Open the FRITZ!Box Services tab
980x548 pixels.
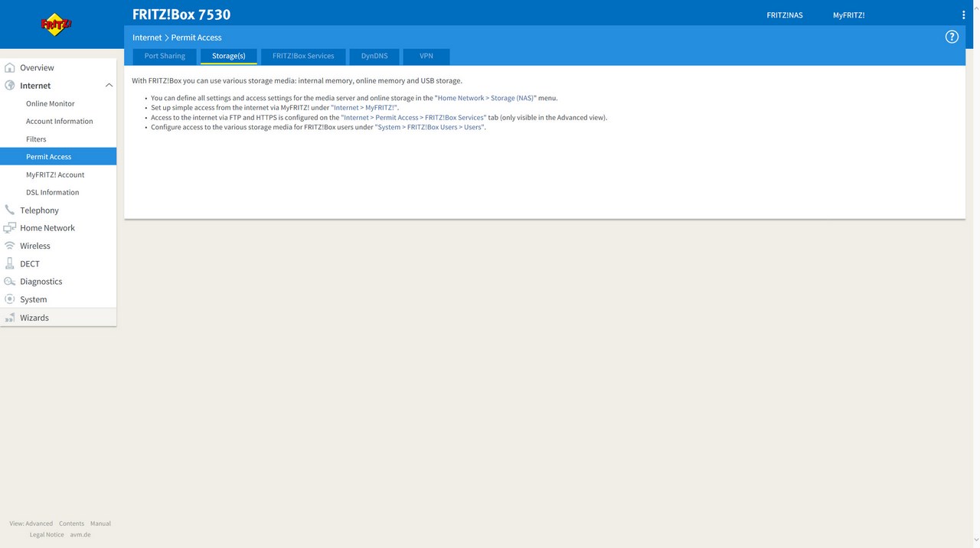(x=303, y=56)
